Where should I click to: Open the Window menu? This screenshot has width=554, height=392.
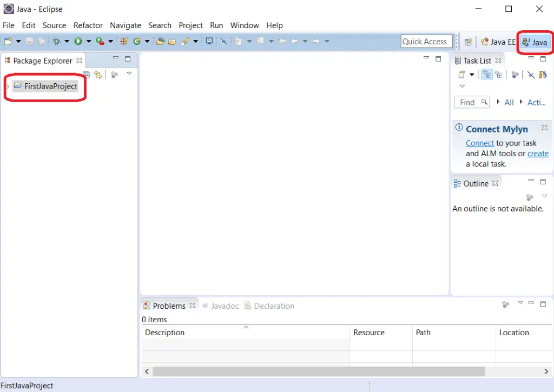pyautogui.click(x=245, y=25)
